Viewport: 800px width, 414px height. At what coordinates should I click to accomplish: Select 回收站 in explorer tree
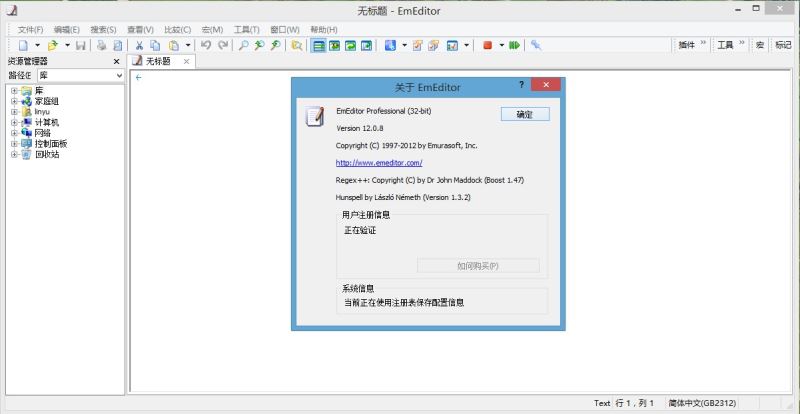[47, 155]
